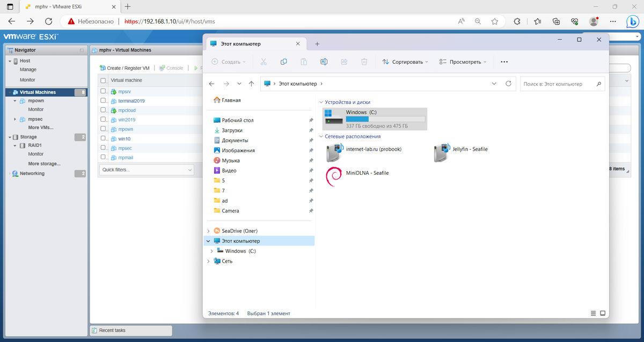Tick the mpsec checkbox in VM list

(104, 148)
